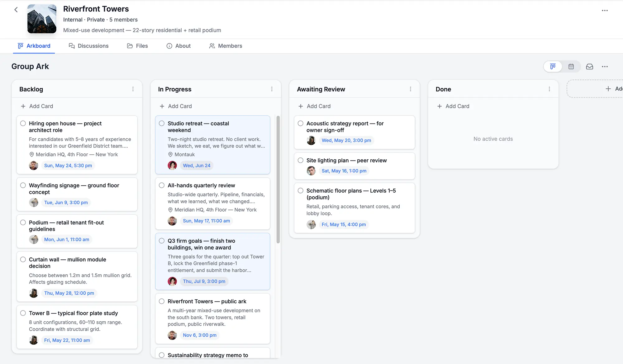623x364 pixels.
Task: Open the Members tab
Action: click(226, 46)
